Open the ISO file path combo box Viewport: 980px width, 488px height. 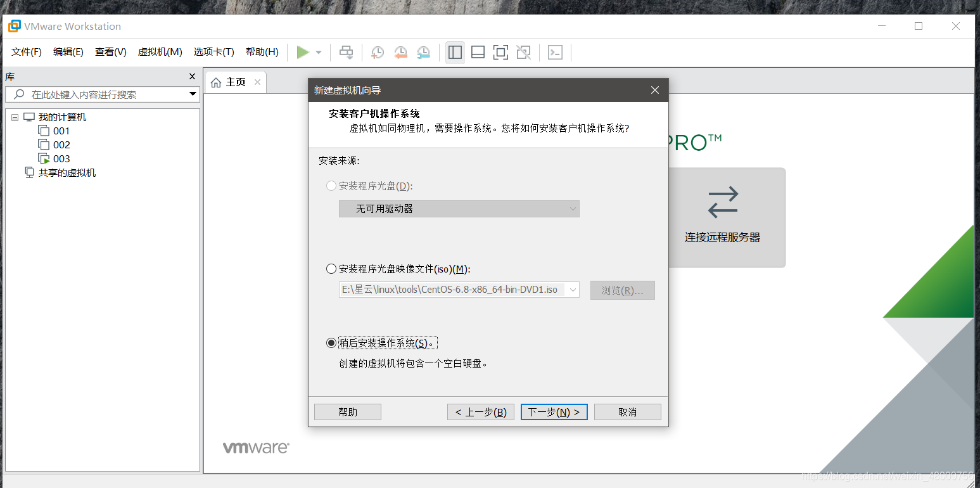[459, 290]
